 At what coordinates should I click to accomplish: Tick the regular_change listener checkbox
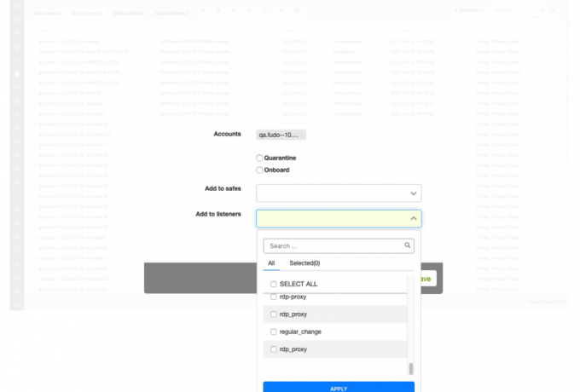273,331
